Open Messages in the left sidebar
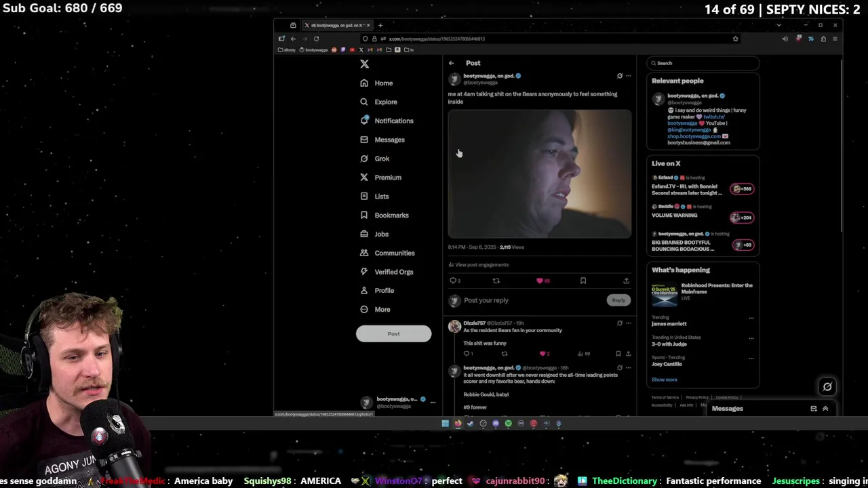 [382, 140]
